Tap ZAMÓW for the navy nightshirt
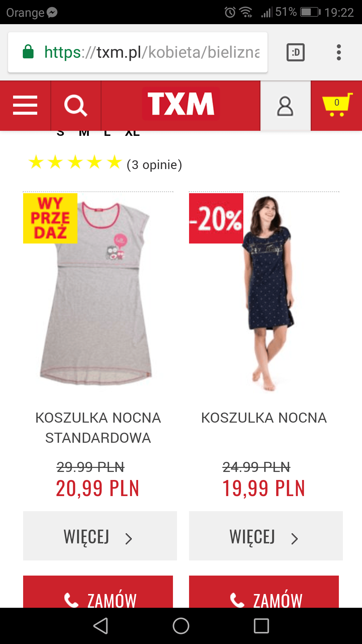Viewport: 362px width, 644px height. [x=264, y=592]
